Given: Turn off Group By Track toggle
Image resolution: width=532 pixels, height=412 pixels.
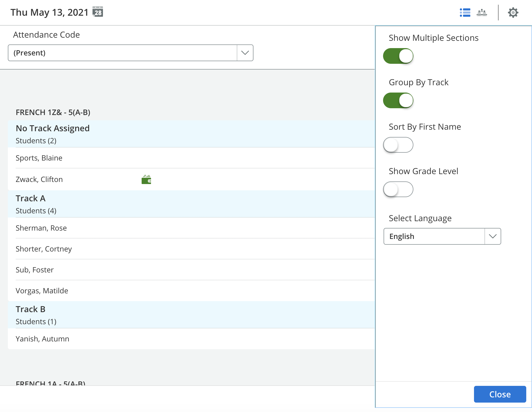Looking at the screenshot, I should click(398, 100).
